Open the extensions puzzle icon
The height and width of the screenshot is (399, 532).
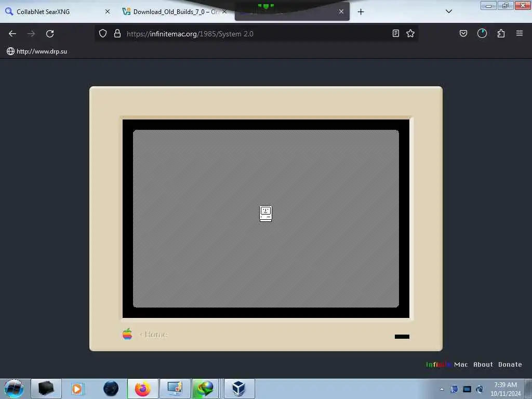[x=501, y=33]
